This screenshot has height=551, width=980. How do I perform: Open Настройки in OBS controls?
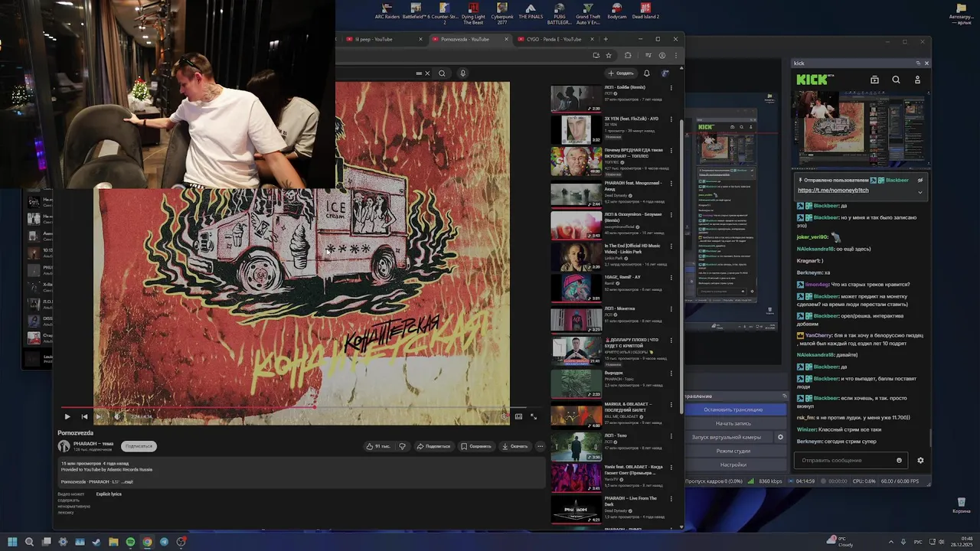coord(733,465)
